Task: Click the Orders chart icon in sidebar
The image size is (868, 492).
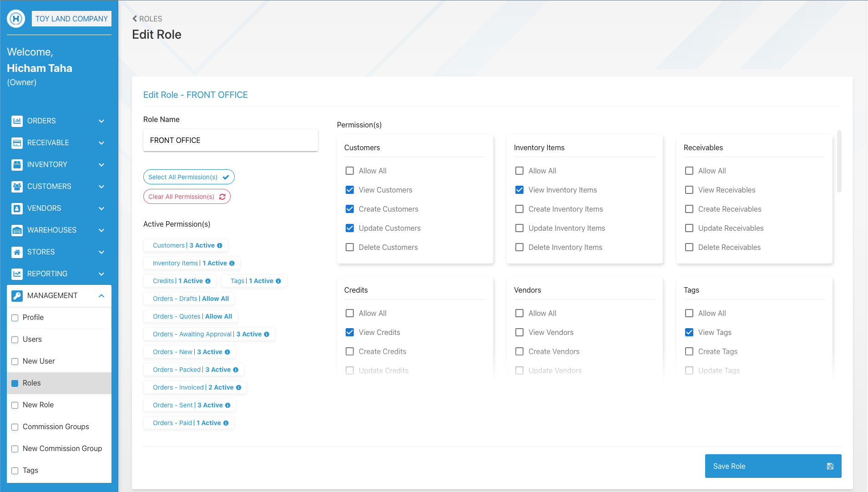Action: click(x=17, y=121)
